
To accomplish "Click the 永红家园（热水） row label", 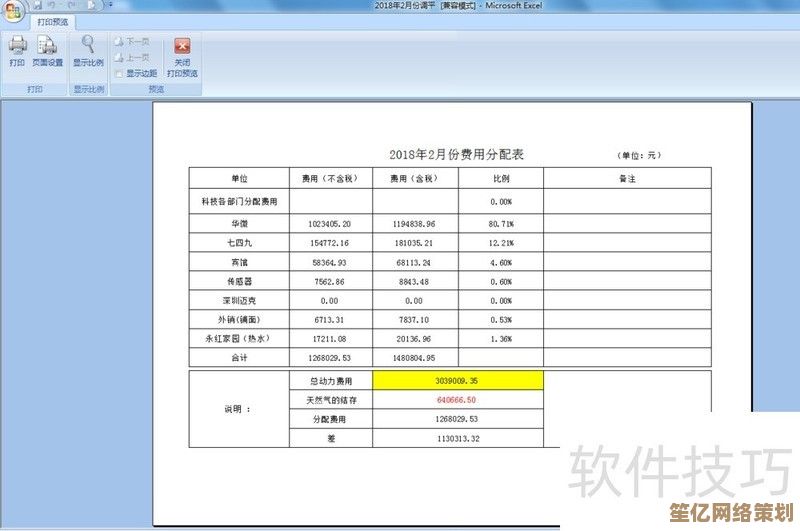I will 238,338.
